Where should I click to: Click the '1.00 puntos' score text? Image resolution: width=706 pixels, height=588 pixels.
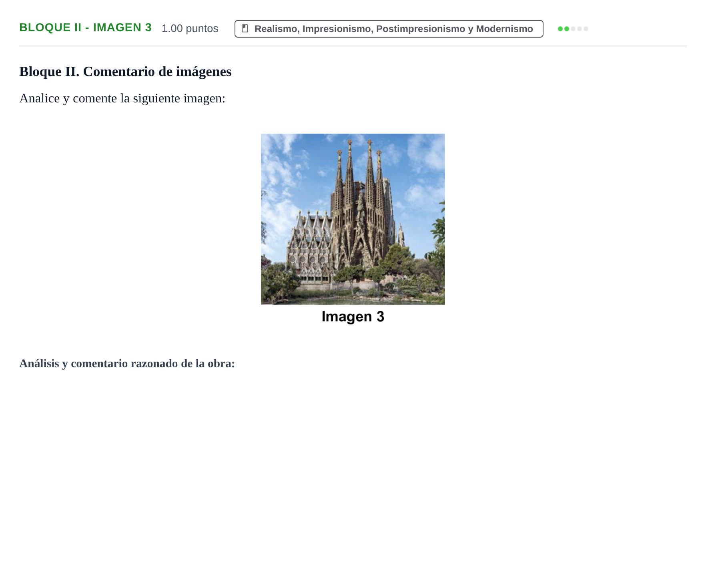(190, 28)
